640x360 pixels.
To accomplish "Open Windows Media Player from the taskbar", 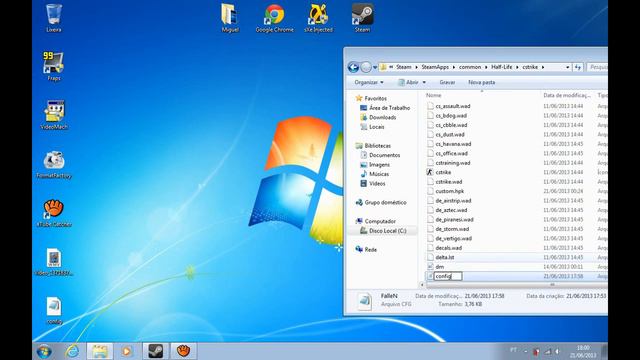I will (x=127, y=351).
